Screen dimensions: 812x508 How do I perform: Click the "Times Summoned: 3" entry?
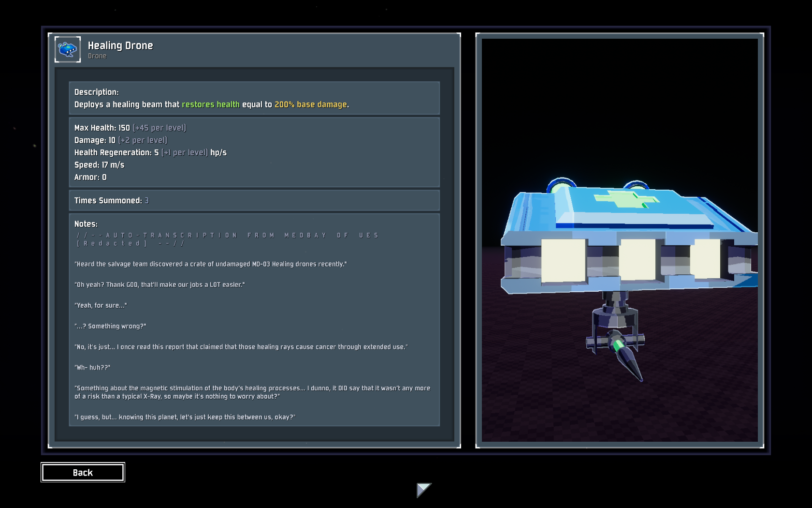112,200
